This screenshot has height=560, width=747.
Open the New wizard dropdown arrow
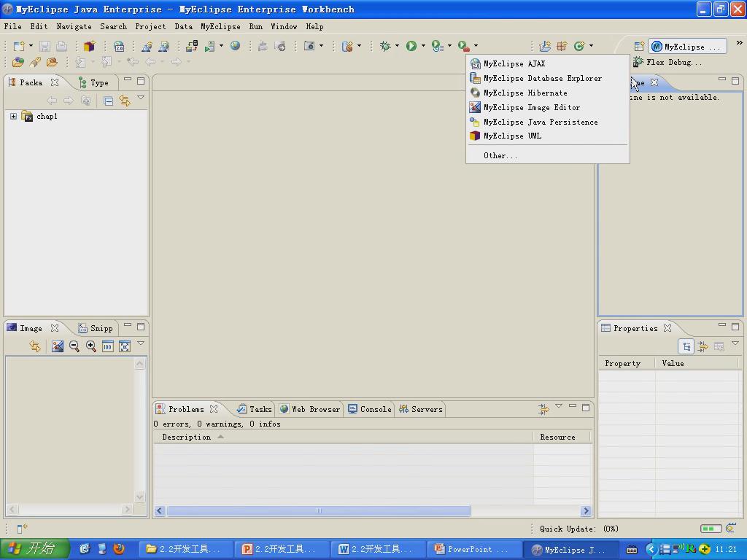(x=31, y=46)
